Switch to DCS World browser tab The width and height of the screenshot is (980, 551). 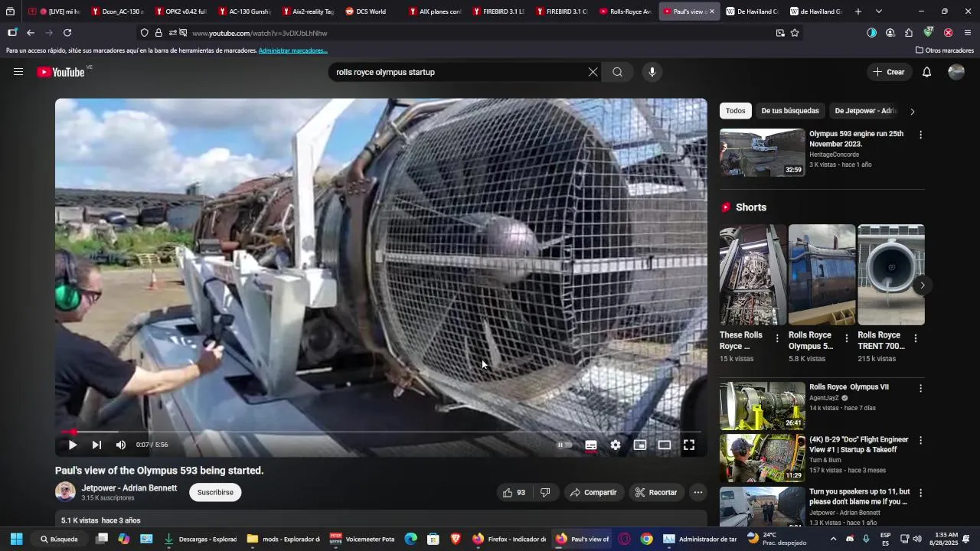coord(371,11)
